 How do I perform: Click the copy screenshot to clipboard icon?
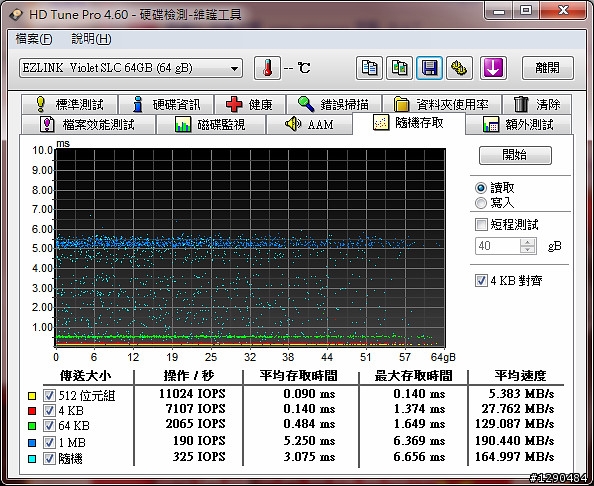click(399, 68)
